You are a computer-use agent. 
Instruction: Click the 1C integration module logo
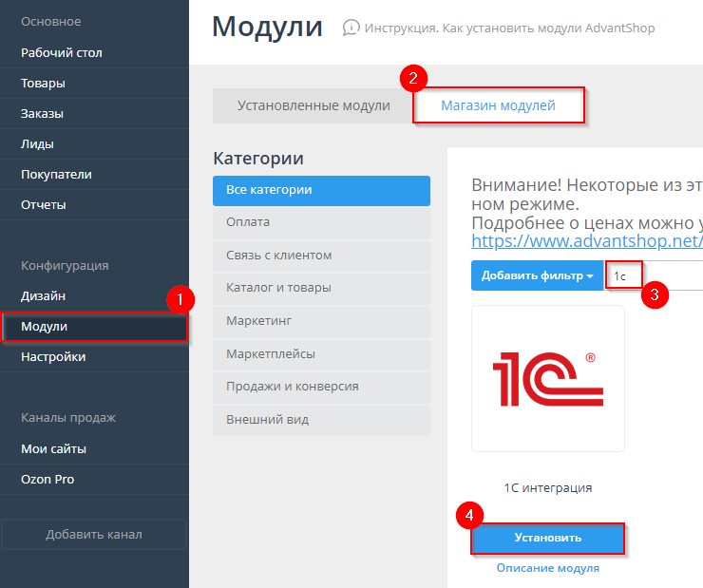point(548,377)
